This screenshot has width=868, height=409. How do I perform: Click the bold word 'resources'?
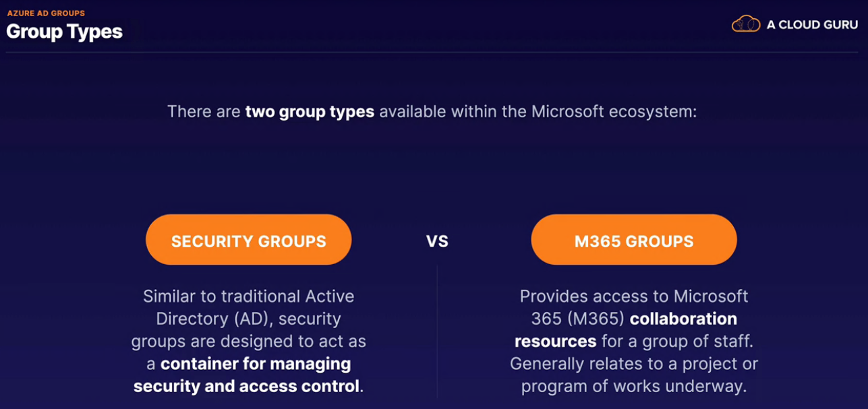[x=556, y=341]
